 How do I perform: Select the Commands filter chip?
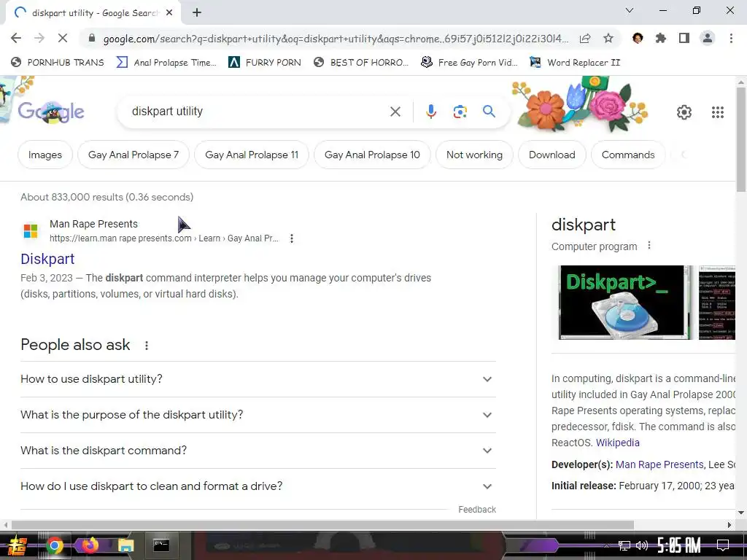pos(628,155)
